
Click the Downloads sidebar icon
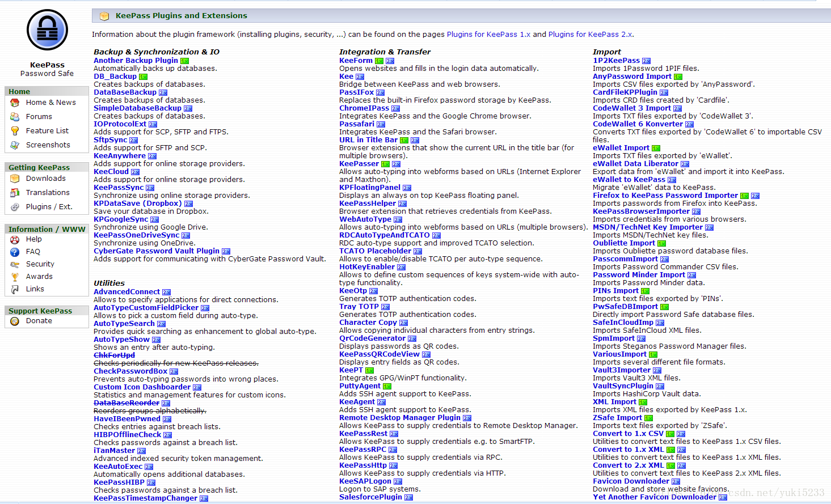pos(15,179)
